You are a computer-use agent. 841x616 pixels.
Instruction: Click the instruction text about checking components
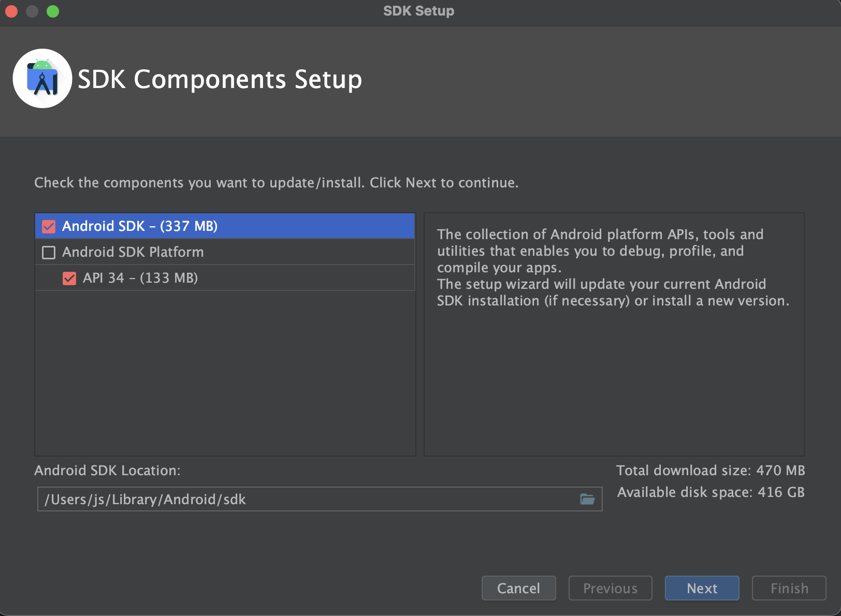[x=276, y=183]
